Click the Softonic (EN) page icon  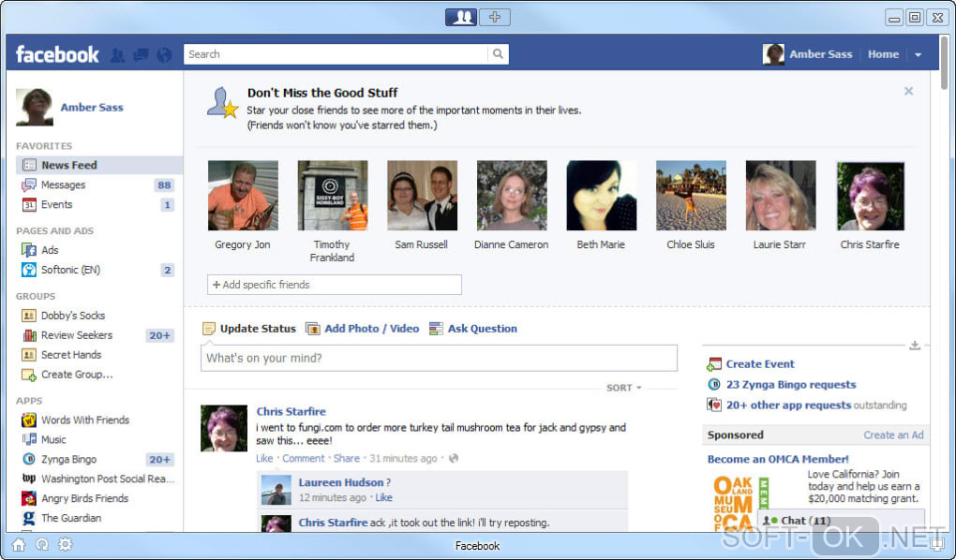pyautogui.click(x=29, y=270)
